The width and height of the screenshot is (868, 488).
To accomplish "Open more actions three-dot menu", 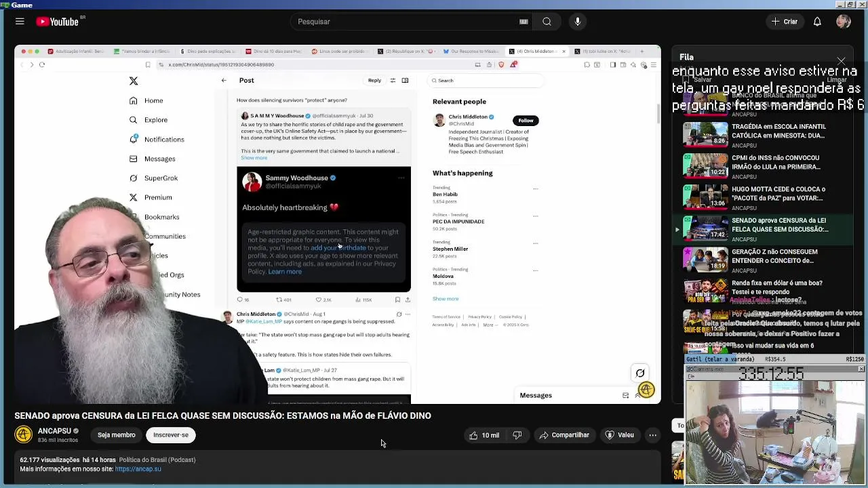I will (652, 435).
